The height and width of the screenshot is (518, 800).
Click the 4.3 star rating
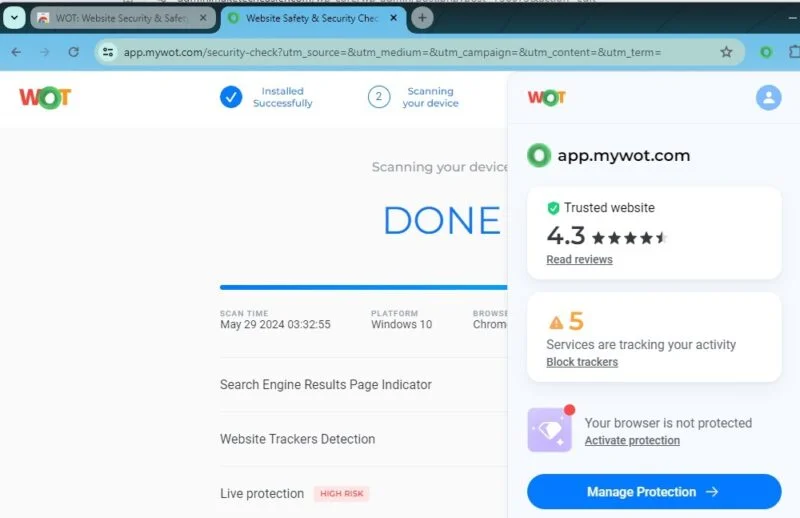coord(607,236)
